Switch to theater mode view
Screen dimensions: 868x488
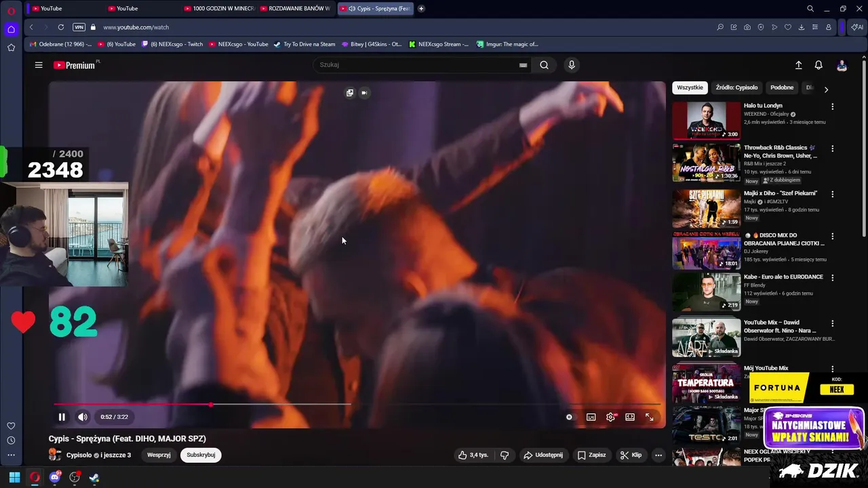tap(630, 417)
